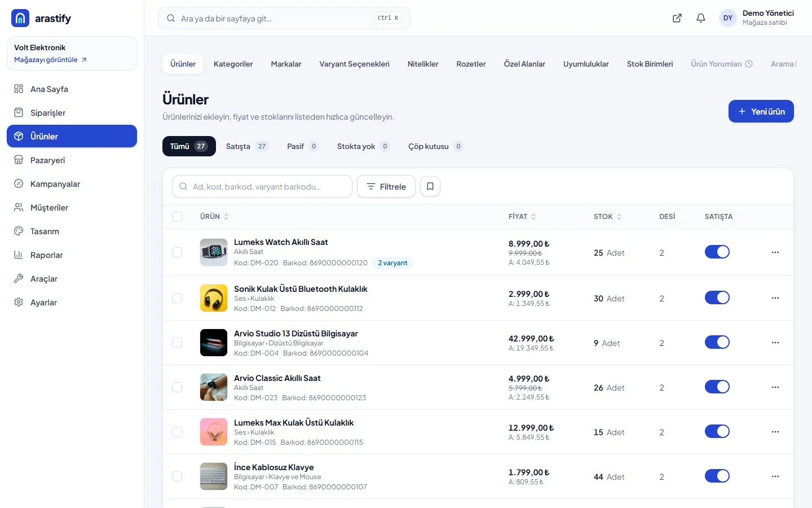
Task: Sort the table by Stok column
Action: pyautogui.click(x=607, y=217)
